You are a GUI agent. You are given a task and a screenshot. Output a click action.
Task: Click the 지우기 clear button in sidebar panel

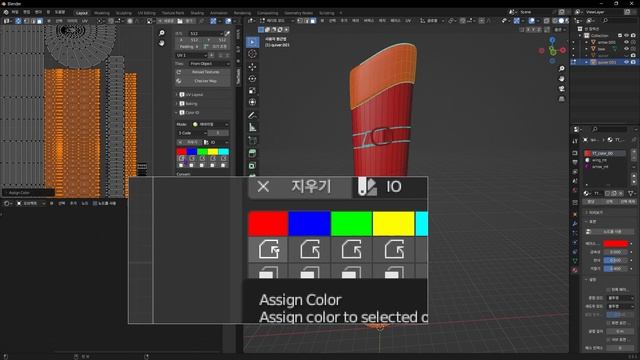click(189, 142)
